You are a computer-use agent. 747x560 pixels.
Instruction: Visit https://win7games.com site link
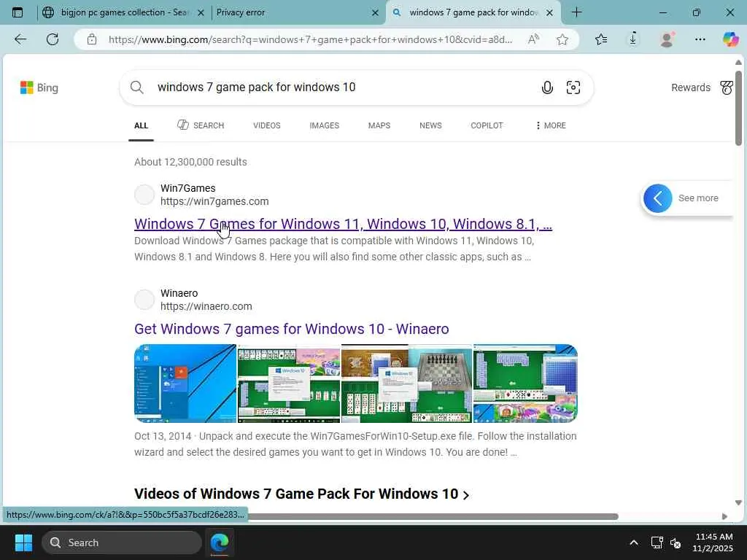pos(214,201)
